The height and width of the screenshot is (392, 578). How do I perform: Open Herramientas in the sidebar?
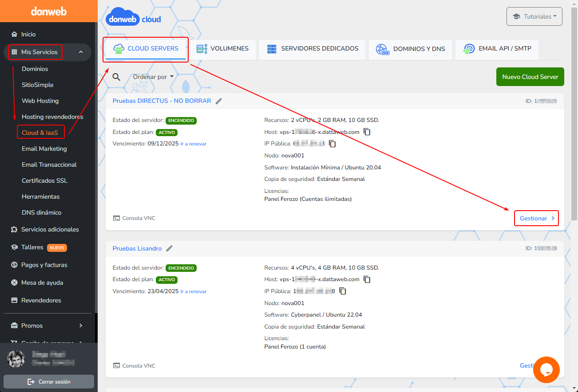(x=40, y=196)
